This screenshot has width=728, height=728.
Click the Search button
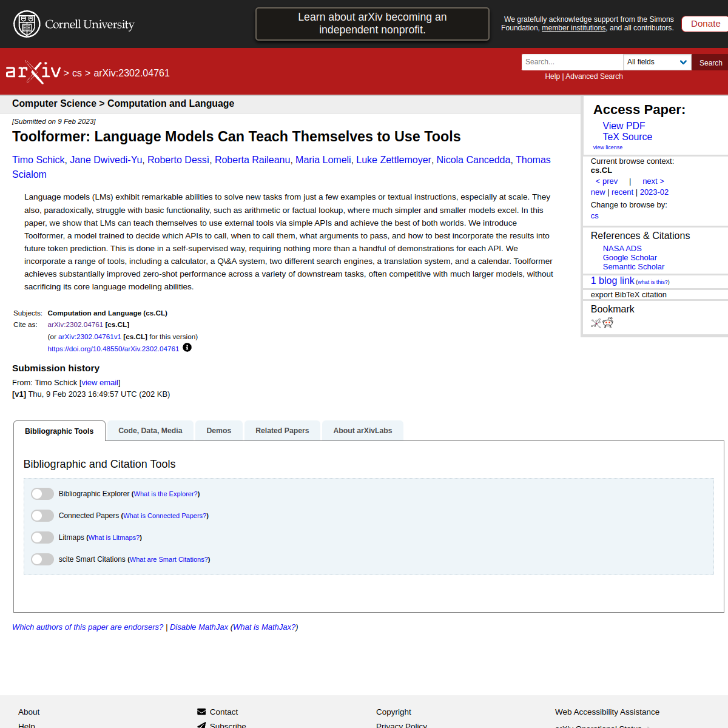710,62
